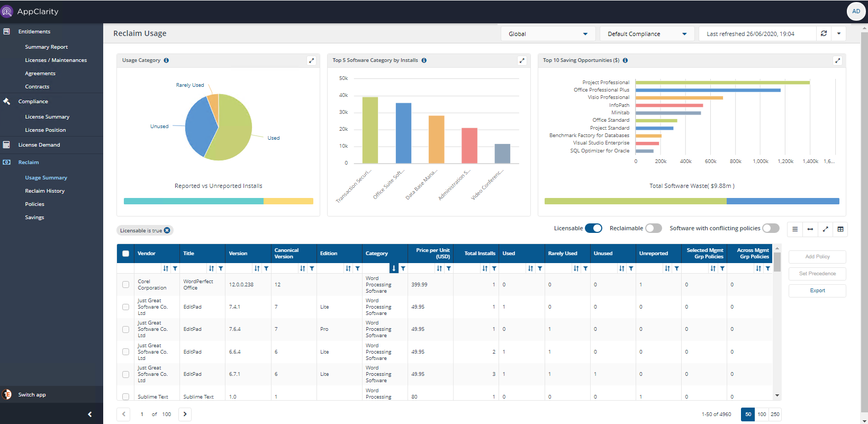Open License Position in sidebar
The image size is (868, 424).
(46, 130)
